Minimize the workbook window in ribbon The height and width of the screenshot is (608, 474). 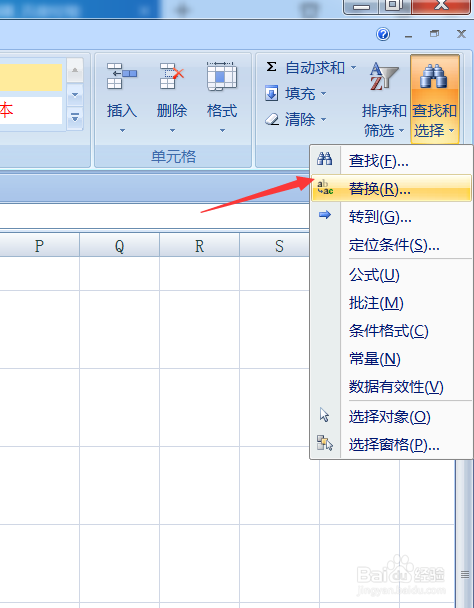click(408, 37)
